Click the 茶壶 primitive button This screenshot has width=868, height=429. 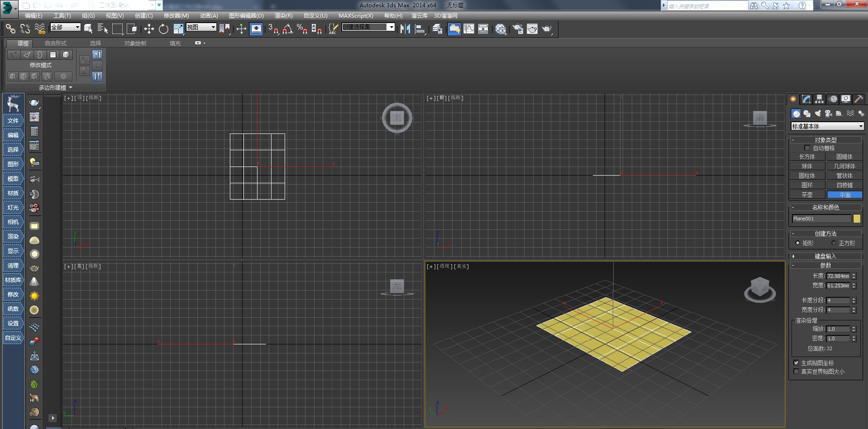pos(807,195)
